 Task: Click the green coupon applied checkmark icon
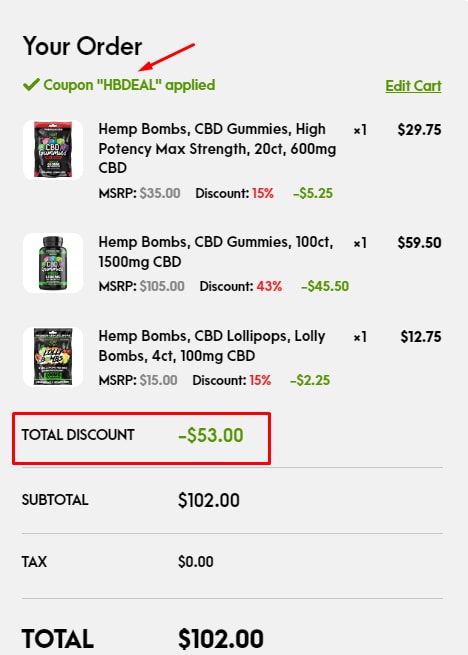click(31, 85)
